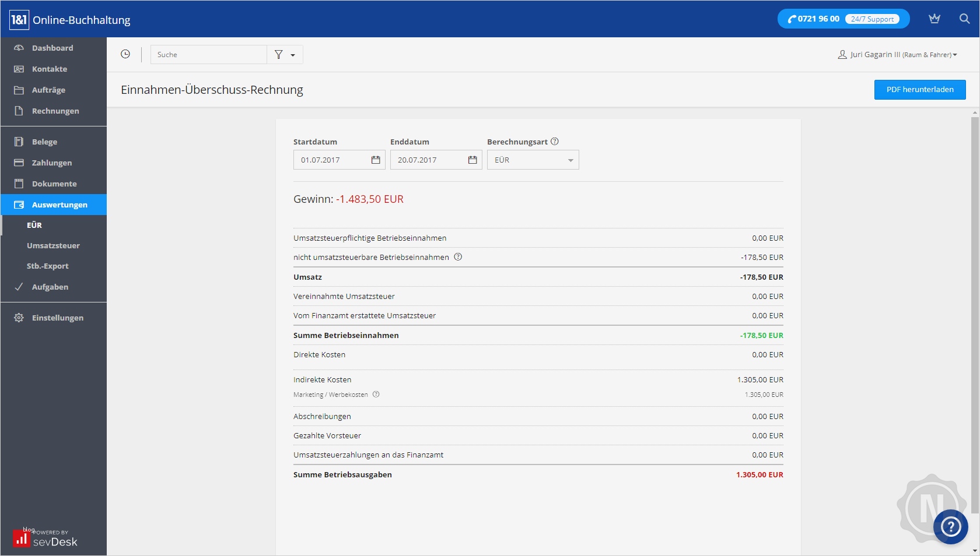Go to Dashboard in sidebar
The height and width of the screenshot is (556, 980).
(x=52, y=48)
